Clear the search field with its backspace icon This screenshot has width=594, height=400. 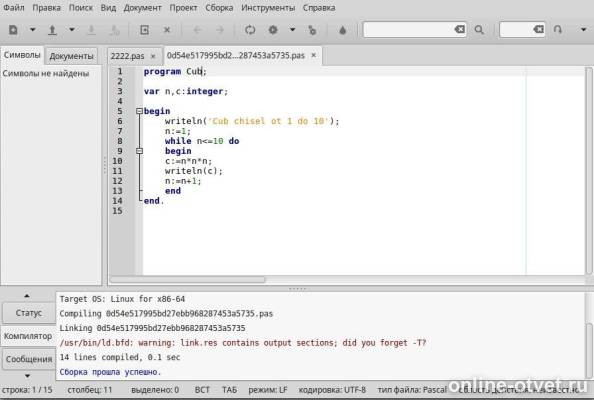click(x=460, y=30)
